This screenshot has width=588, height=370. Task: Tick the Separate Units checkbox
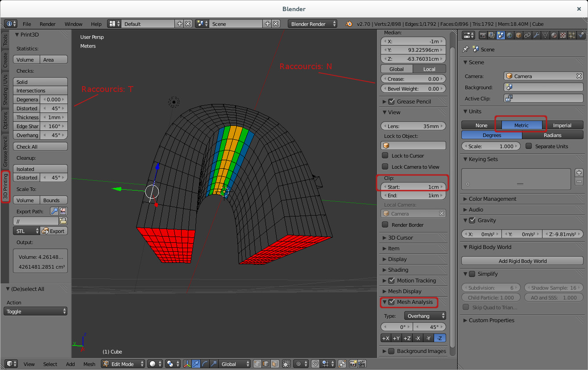coord(529,146)
